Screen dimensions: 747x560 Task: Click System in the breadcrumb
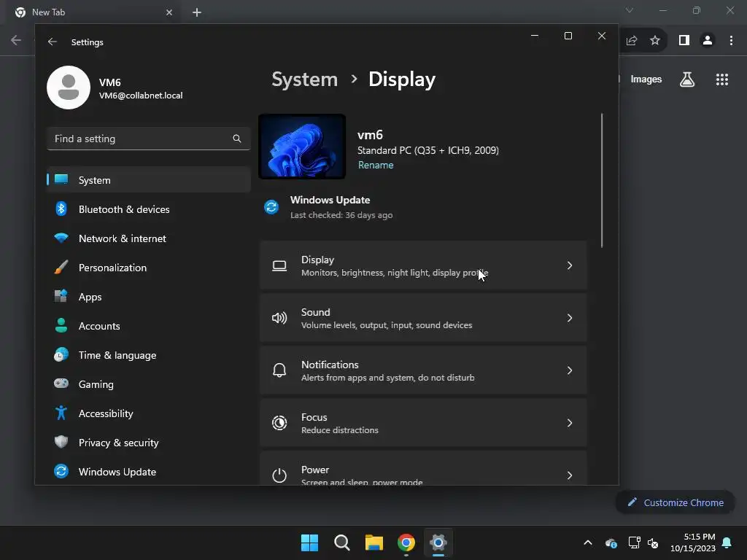click(x=304, y=79)
